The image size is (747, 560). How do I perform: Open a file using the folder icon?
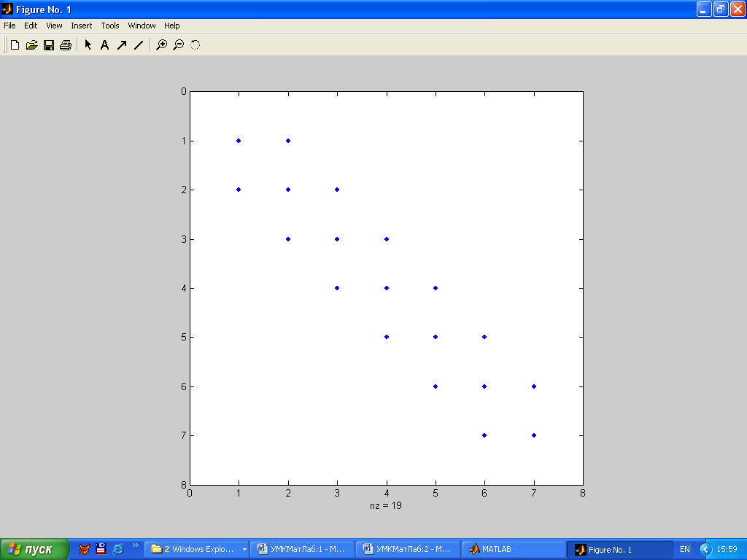(31, 45)
